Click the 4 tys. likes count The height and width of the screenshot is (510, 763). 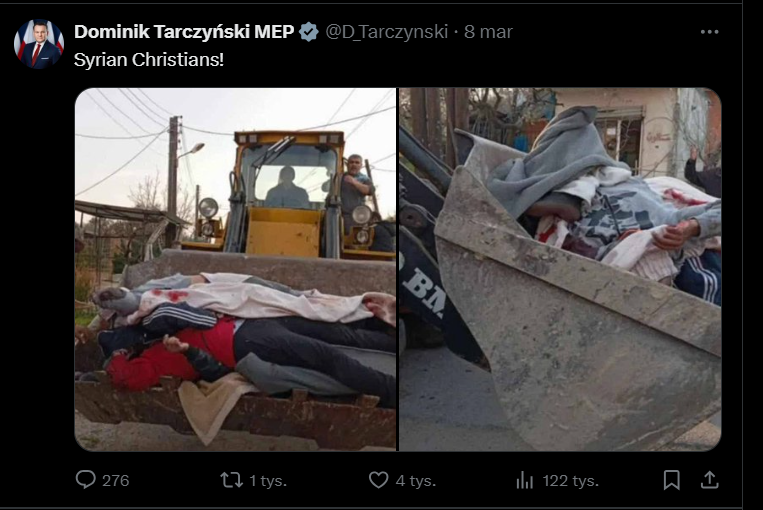tap(416, 481)
